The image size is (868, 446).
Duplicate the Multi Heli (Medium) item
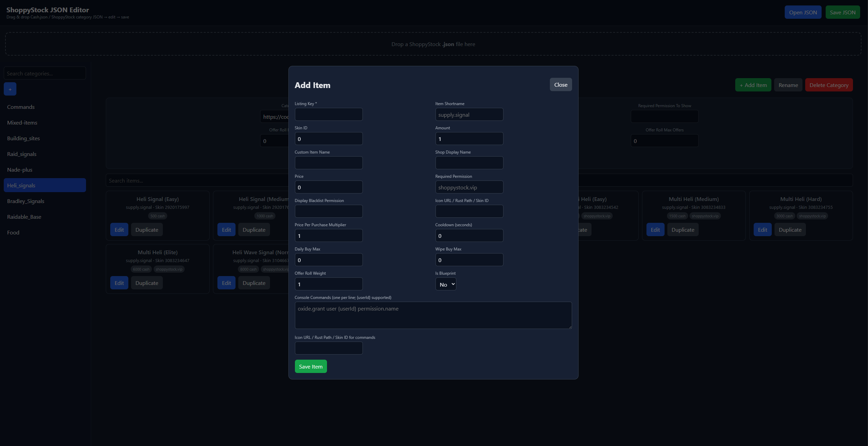pyautogui.click(x=683, y=230)
